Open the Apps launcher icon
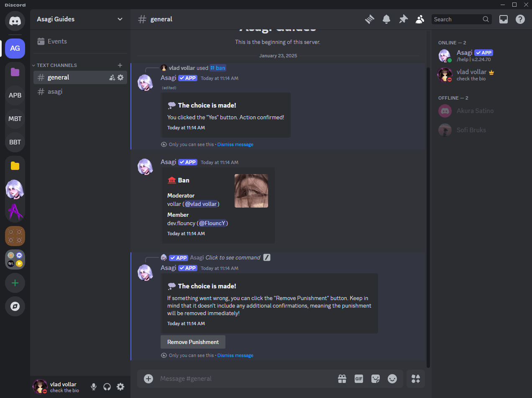 coord(416,379)
